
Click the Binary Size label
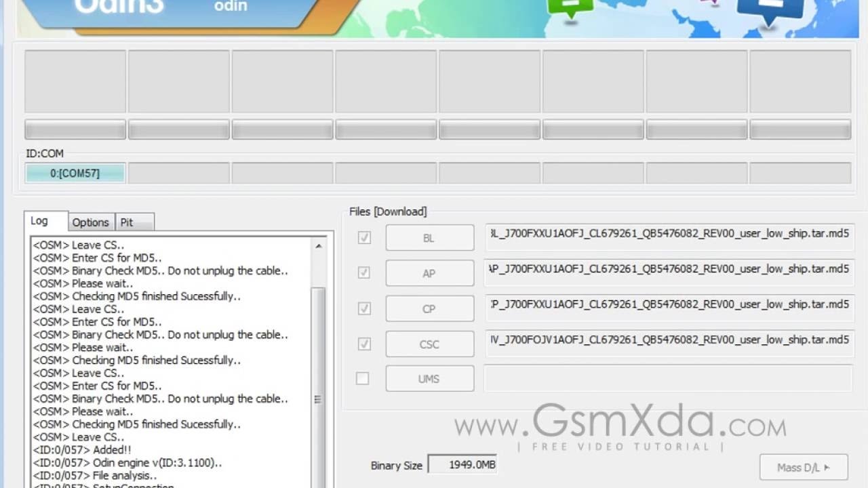pyautogui.click(x=397, y=466)
